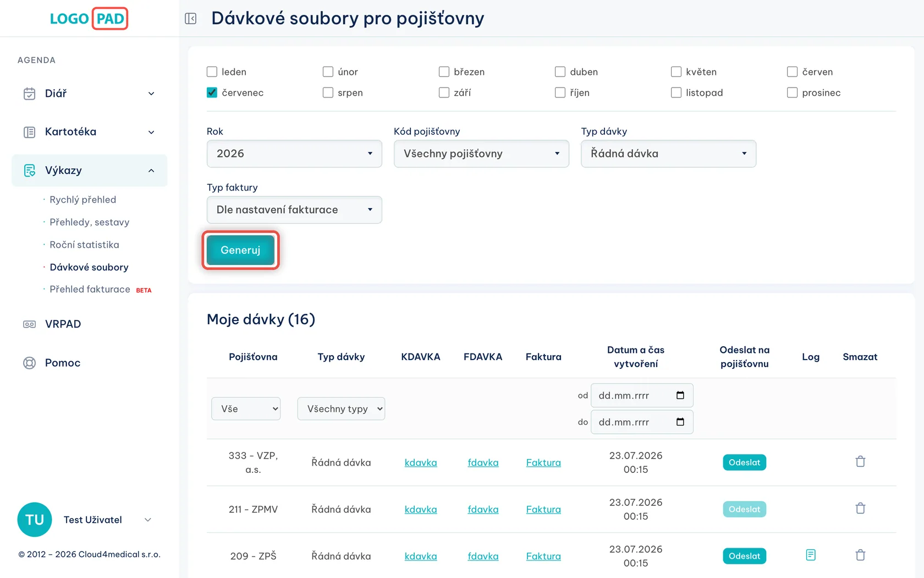Image resolution: width=924 pixels, height=578 pixels.
Task: Expand the Diář menu chevron
Action: click(x=151, y=94)
